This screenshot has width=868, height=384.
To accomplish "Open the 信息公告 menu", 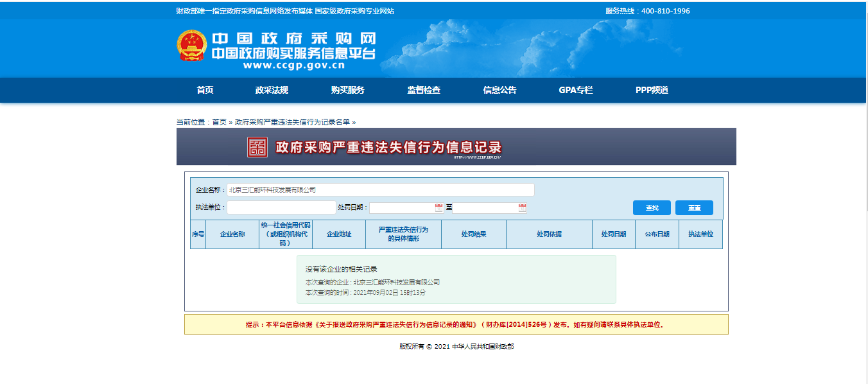I will [x=499, y=90].
